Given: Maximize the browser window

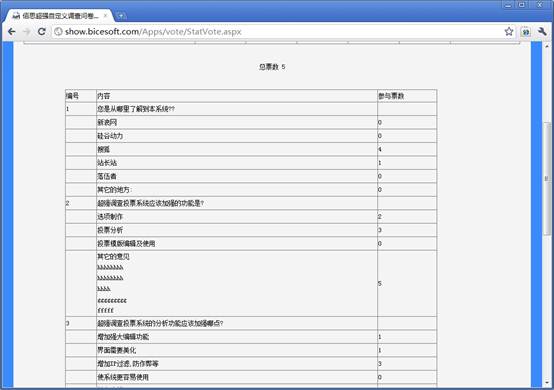Looking at the screenshot, I should click(522, 5).
